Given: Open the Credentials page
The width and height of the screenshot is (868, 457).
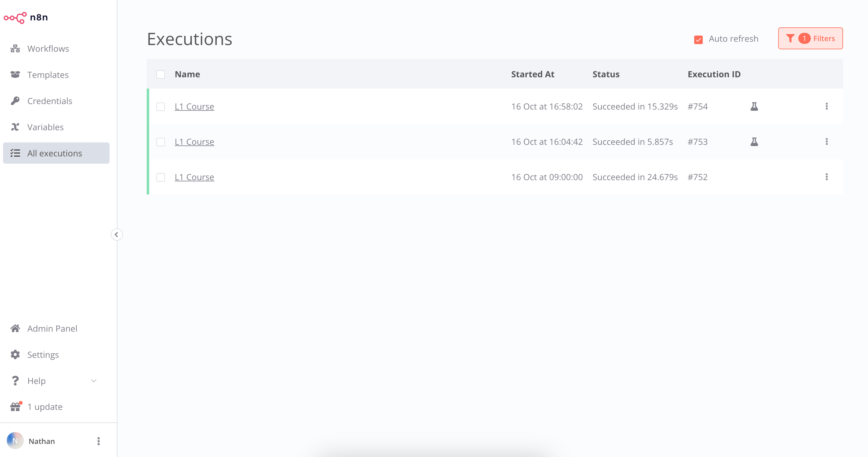Looking at the screenshot, I should tap(50, 101).
